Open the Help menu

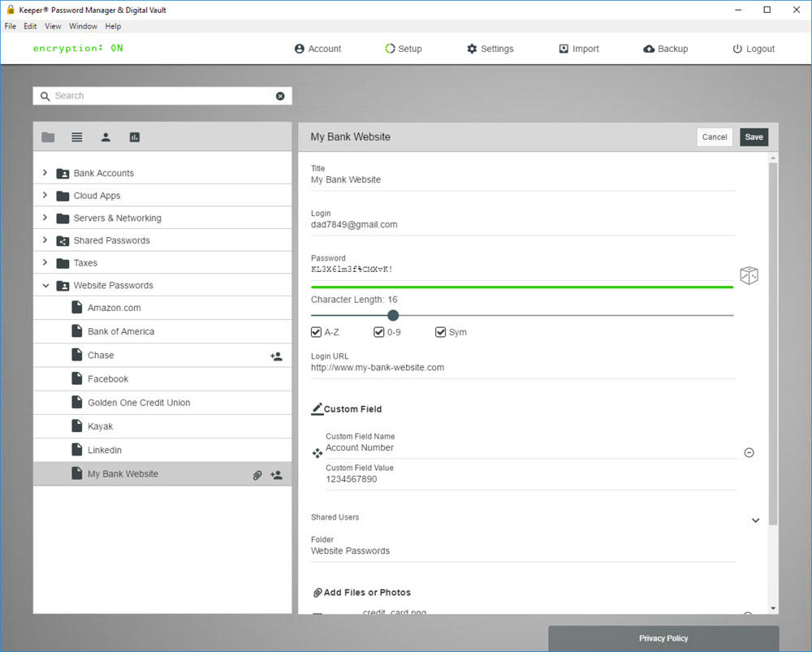[113, 27]
